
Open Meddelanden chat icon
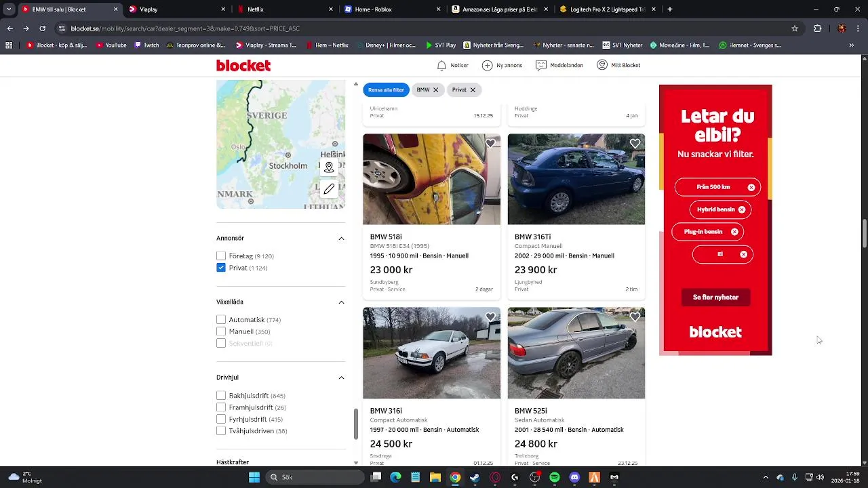coord(541,65)
